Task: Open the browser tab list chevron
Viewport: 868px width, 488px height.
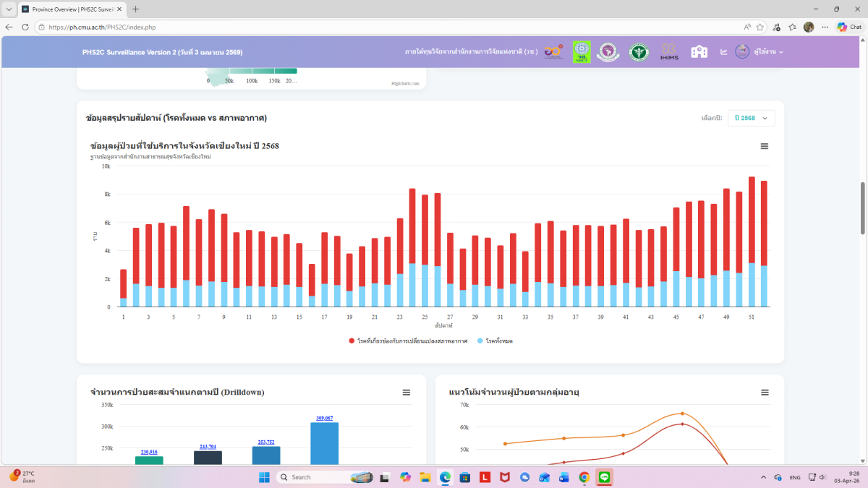Action: pos(8,9)
